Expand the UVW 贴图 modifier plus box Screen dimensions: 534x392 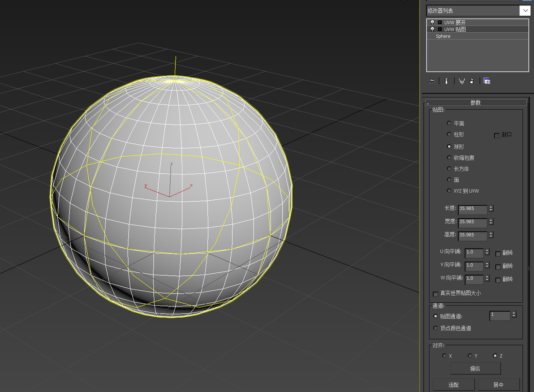[x=439, y=29]
